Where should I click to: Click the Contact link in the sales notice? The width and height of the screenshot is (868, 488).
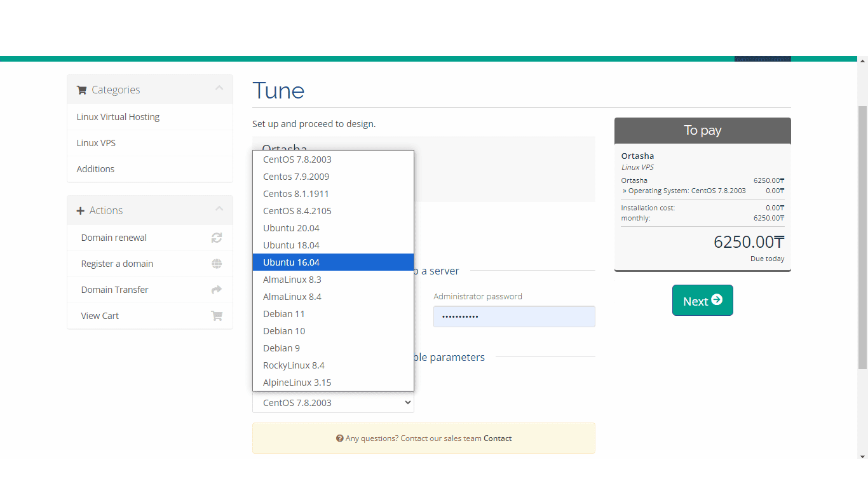coord(498,438)
